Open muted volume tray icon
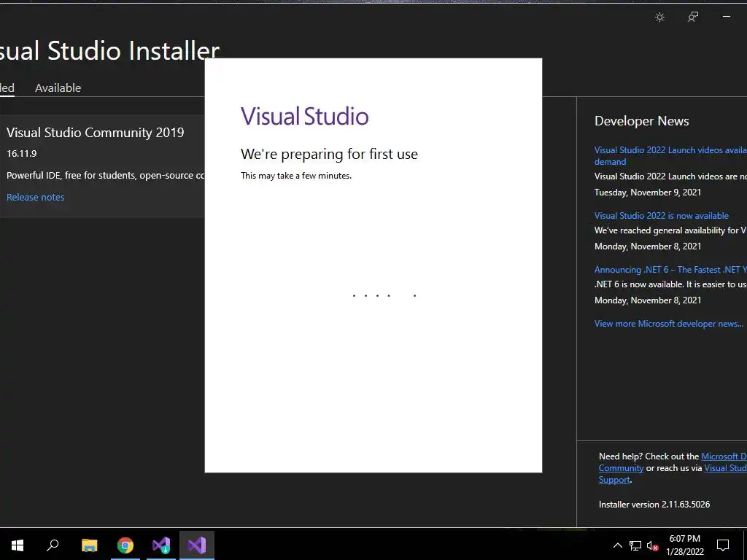The width and height of the screenshot is (747, 560). tap(652, 545)
